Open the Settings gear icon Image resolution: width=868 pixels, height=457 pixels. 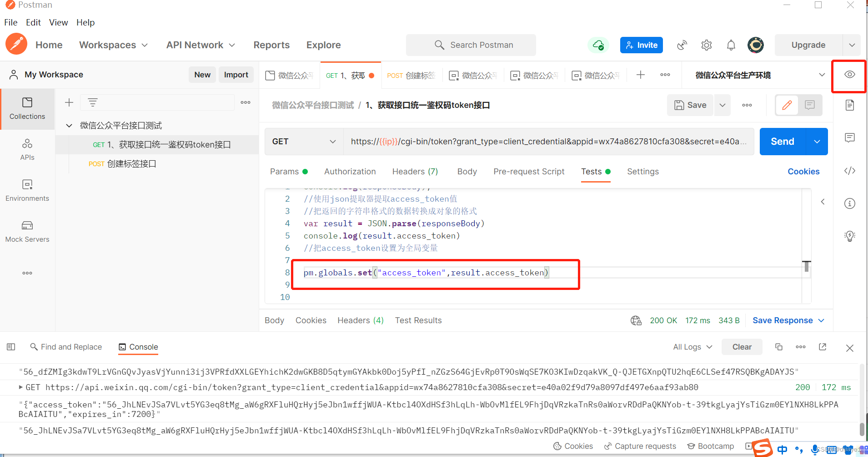706,45
